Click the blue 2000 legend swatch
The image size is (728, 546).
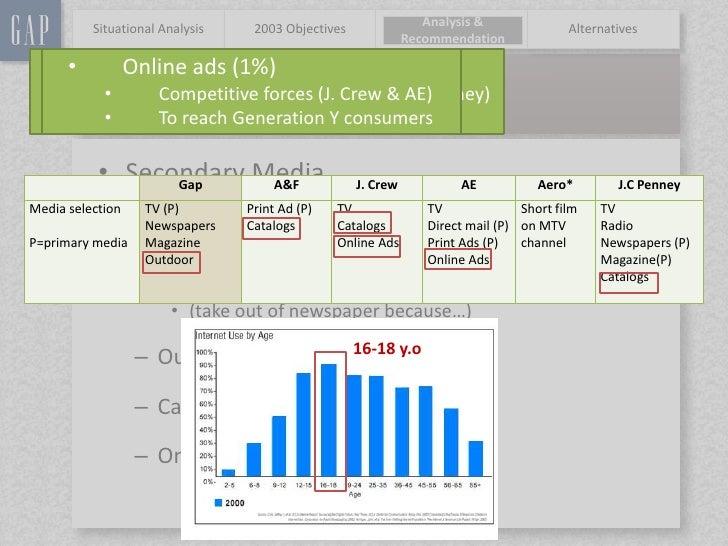(218, 503)
